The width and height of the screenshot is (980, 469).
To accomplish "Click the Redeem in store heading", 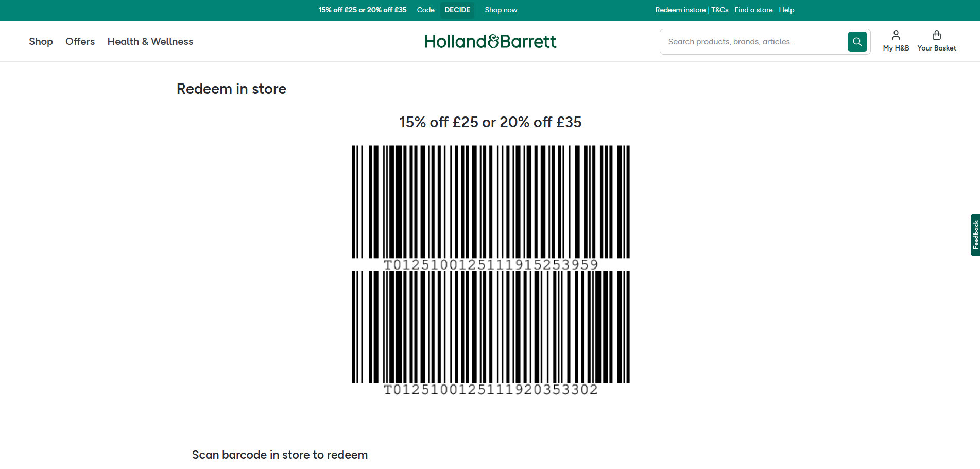I will (x=231, y=89).
